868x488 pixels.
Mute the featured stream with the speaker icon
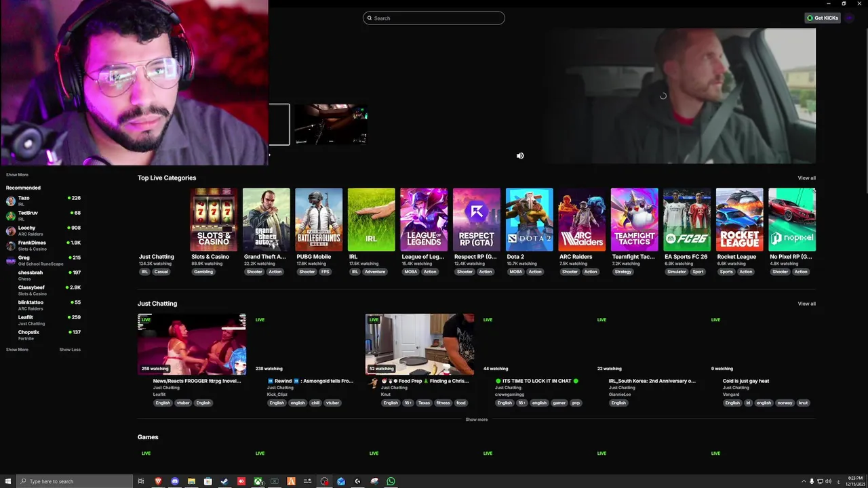coord(520,156)
